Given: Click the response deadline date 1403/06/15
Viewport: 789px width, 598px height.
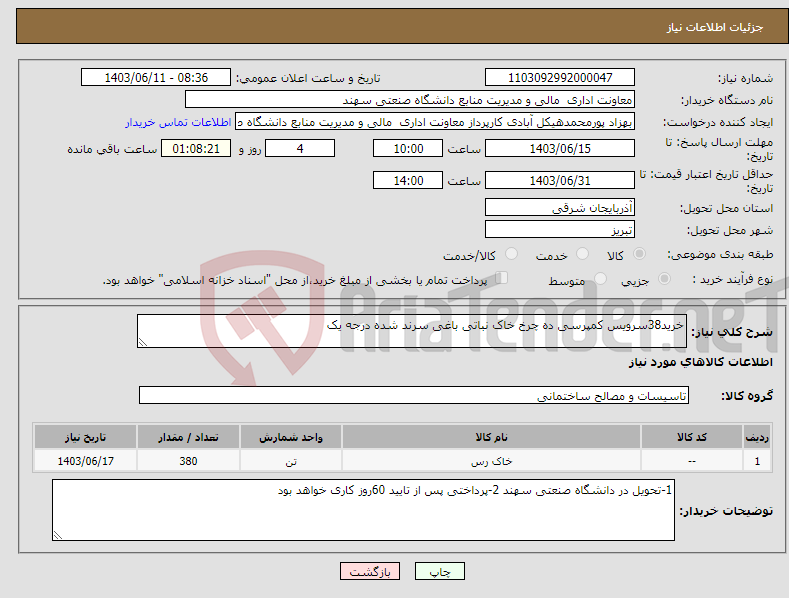Looking at the screenshot, I should (x=560, y=148).
